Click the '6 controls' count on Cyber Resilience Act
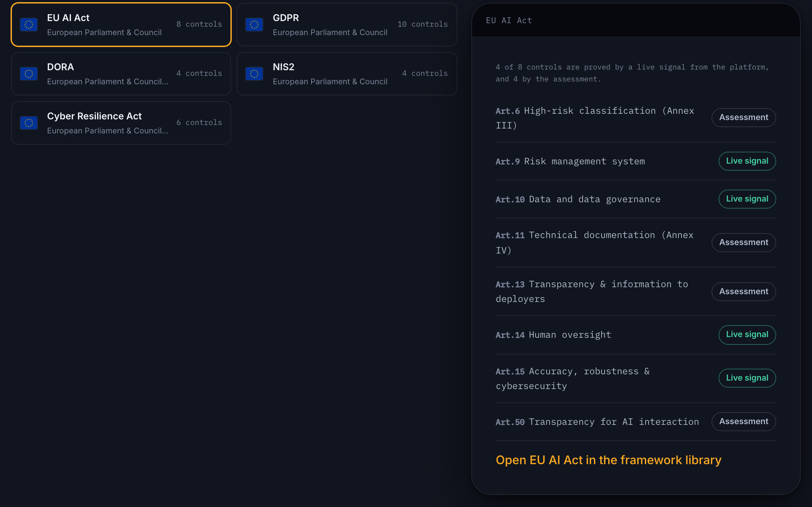Viewport: 812px width, 507px height. coord(199,123)
